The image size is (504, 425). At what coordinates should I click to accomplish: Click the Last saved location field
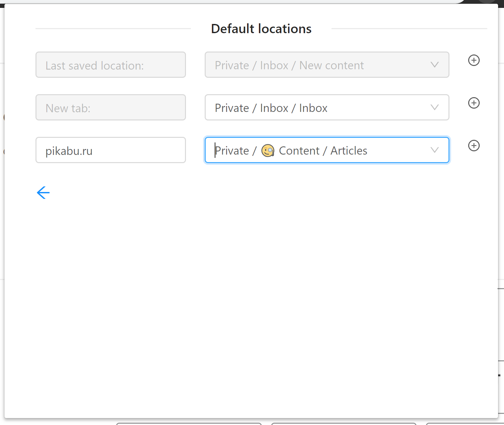click(x=110, y=65)
